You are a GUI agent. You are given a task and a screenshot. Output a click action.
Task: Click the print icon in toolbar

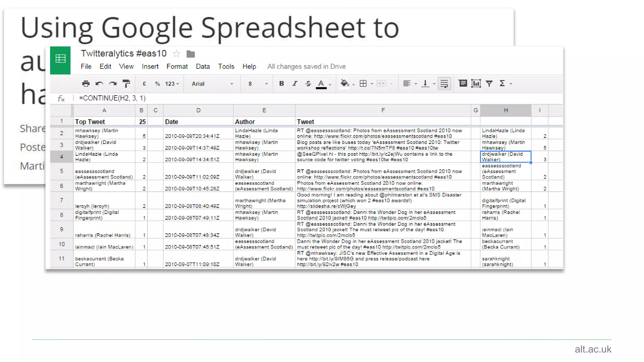tap(86, 84)
